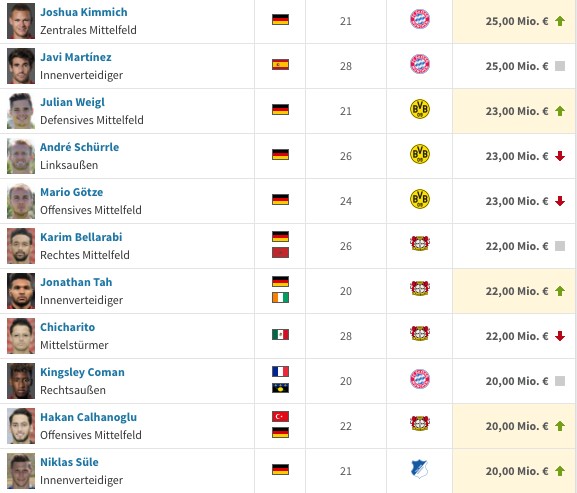Click French flag in Kingsley Coman row
This screenshot has height=493, width=577.
pos(280,372)
